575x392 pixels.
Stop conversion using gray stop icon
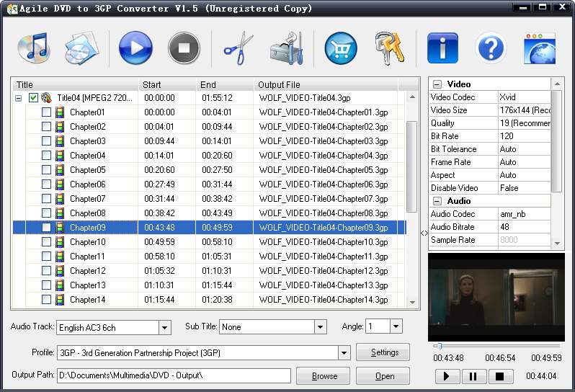[x=184, y=48]
